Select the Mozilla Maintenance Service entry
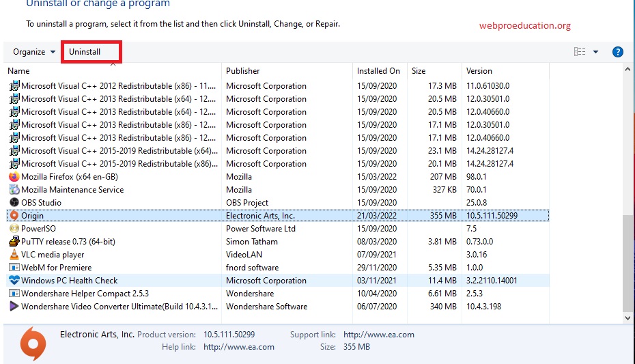This screenshot has height=364, width=635. (72, 189)
